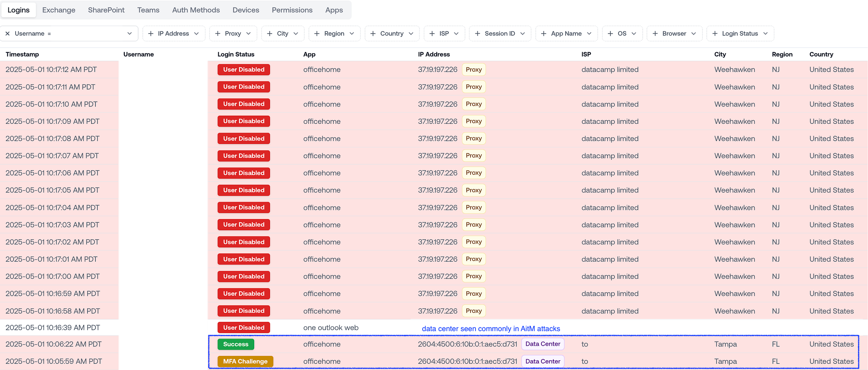The width and height of the screenshot is (868, 370).
Task: Open the Browser filter chevron
Action: (694, 34)
